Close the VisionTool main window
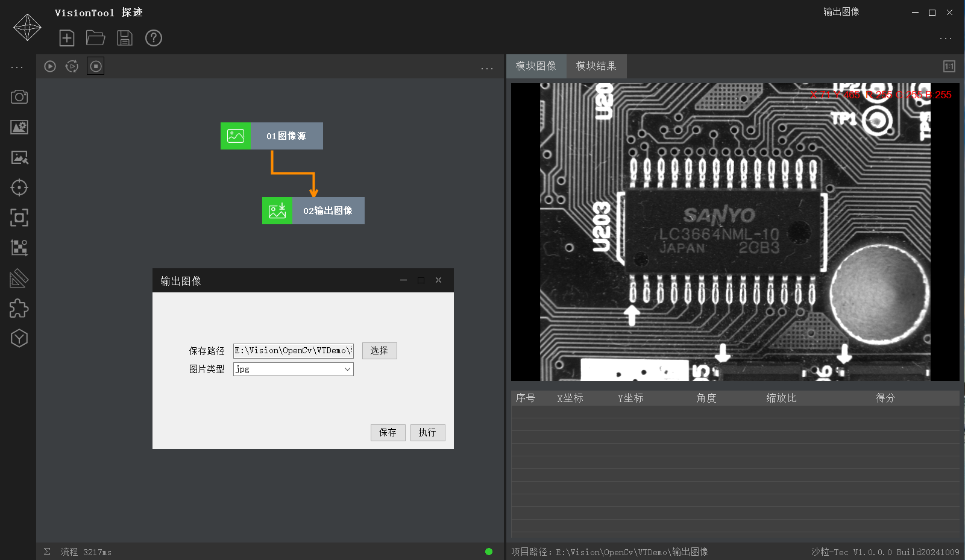The image size is (965, 560). (x=949, y=12)
